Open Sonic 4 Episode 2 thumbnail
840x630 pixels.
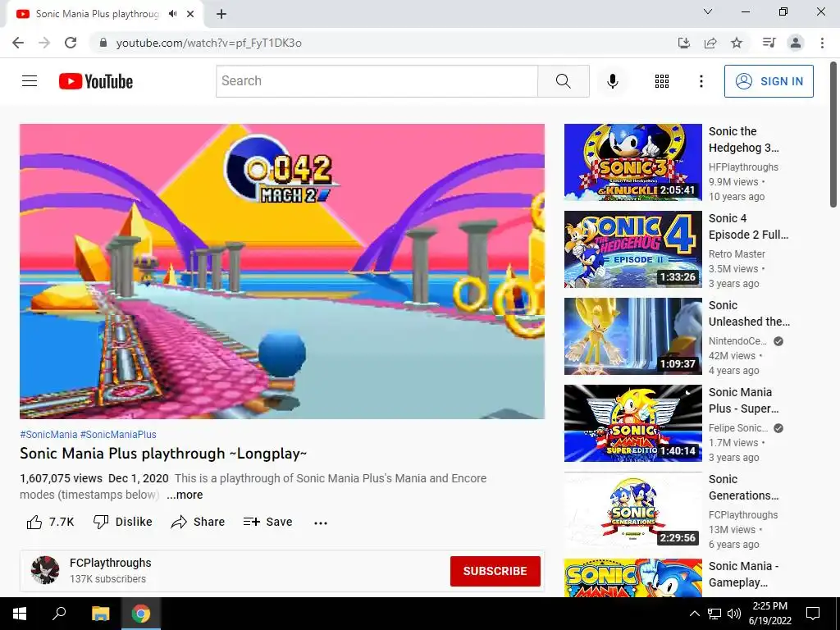click(x=632, y=249)
